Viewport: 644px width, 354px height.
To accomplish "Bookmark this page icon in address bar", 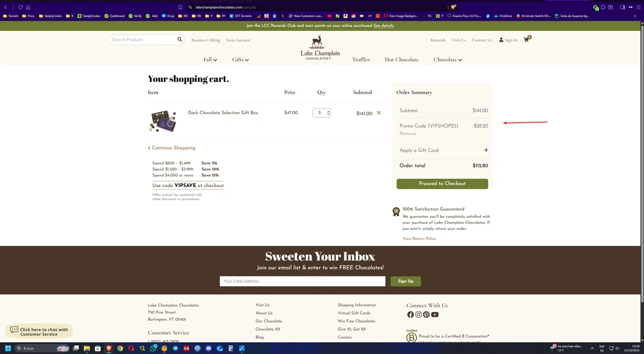I will click(x=180, y=7).
